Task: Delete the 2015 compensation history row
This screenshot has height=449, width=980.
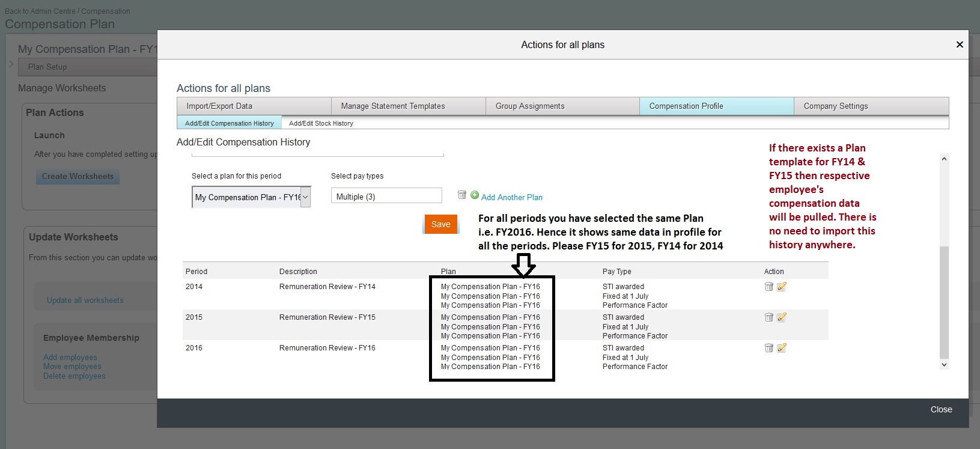Action: tap(768, 317)
